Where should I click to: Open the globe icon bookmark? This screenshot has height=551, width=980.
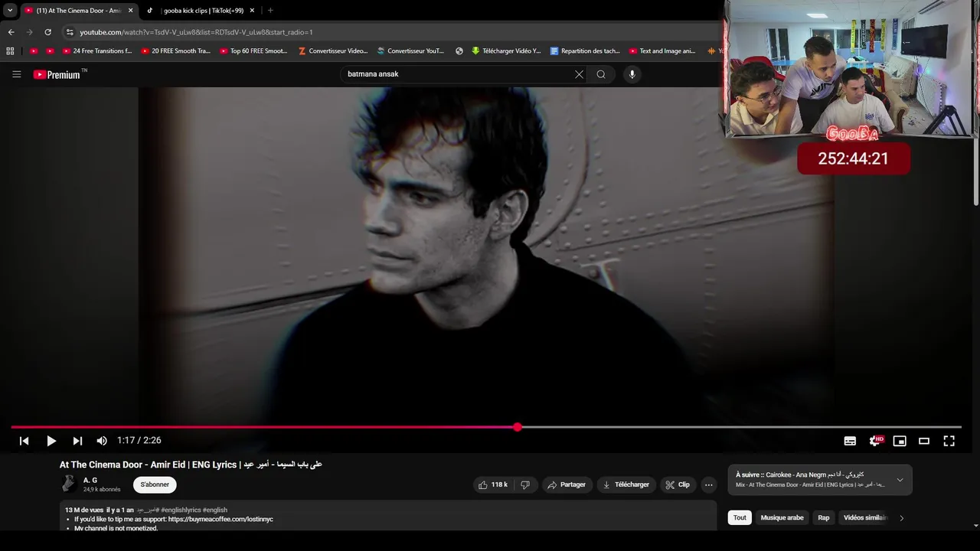(x=459, y=51)
